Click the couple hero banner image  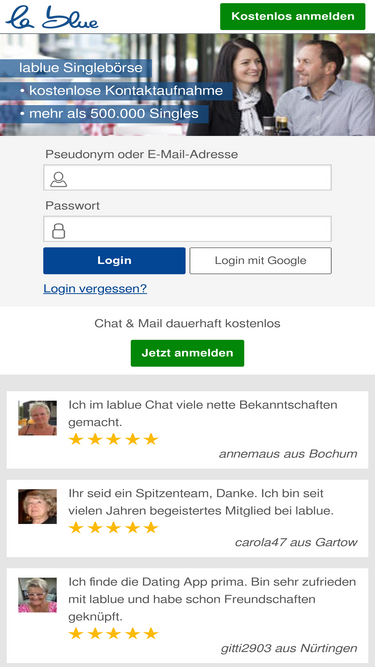[x=188, y=85]
